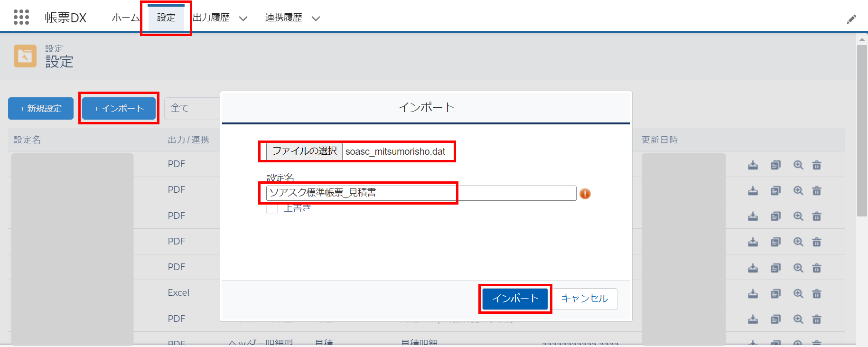The image size is (868, 347).
Task: Open the 出力履歴 tab
Action: point(211,18)
